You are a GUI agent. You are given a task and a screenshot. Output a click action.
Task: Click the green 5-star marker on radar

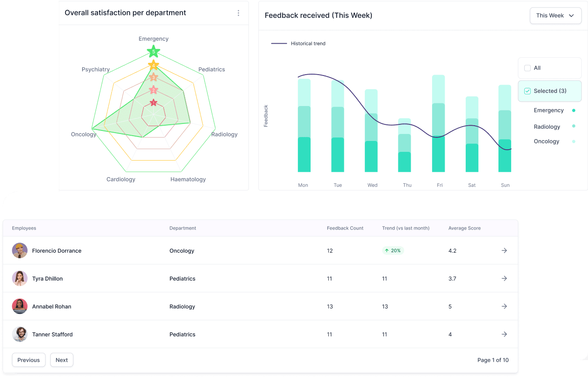(153, 52)
